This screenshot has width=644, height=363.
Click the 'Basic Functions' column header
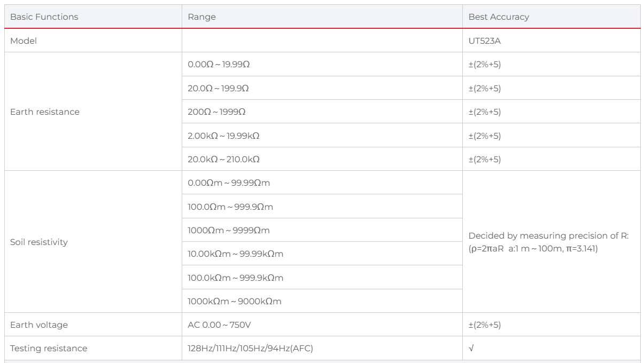44,17
